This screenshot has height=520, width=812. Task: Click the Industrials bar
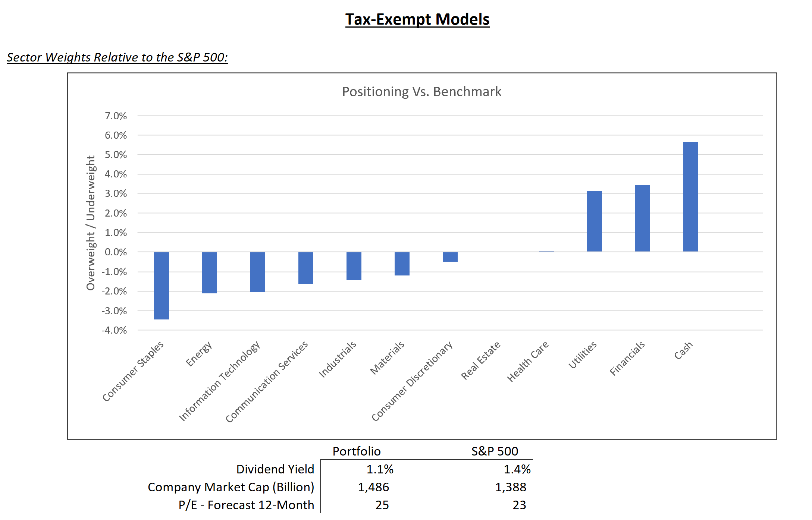(x=354, y=266)
